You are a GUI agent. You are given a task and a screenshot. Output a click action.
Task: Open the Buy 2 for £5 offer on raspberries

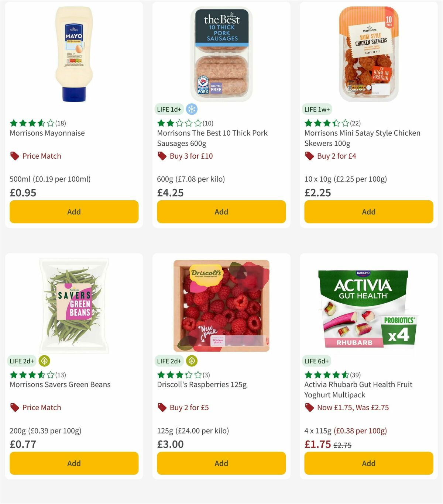(188, 407)
